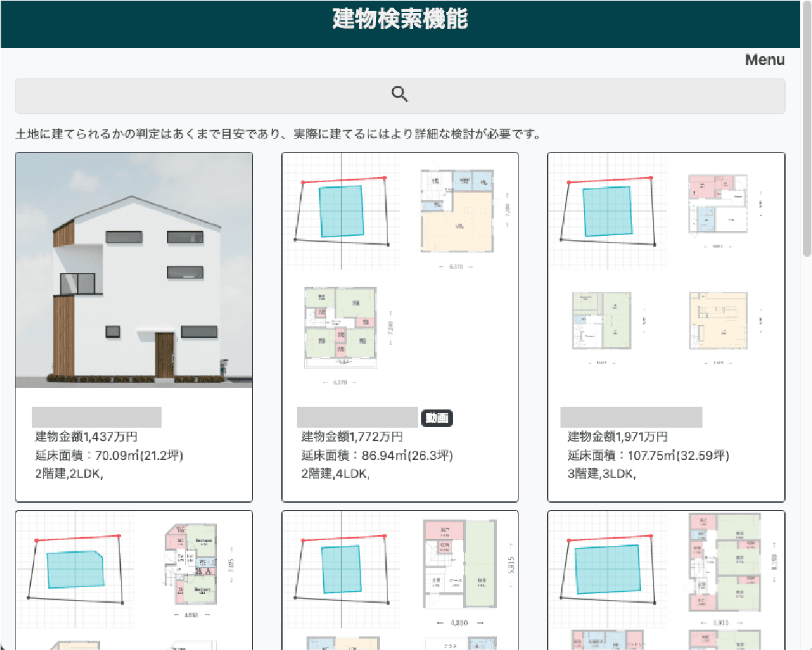Screen dimensions: 812x650
Task: Select the bottom-right multi-room floor plan listing
Action: tap(724, 568)
